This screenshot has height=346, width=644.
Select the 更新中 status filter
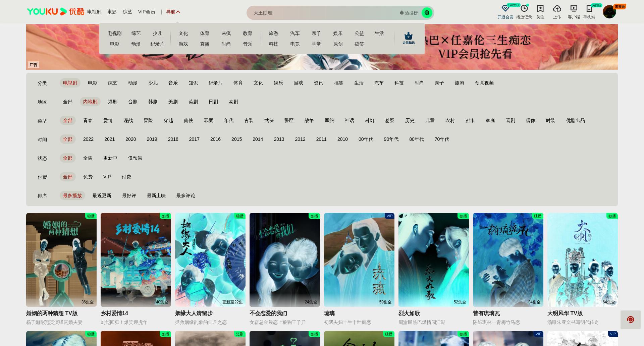click(110, 158)
